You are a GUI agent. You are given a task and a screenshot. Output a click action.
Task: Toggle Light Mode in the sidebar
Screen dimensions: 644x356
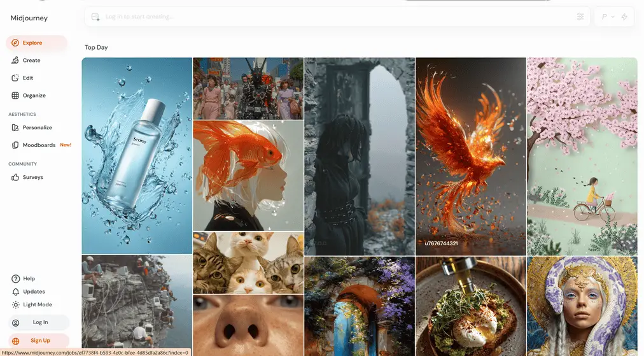click(x=37, y=304)
